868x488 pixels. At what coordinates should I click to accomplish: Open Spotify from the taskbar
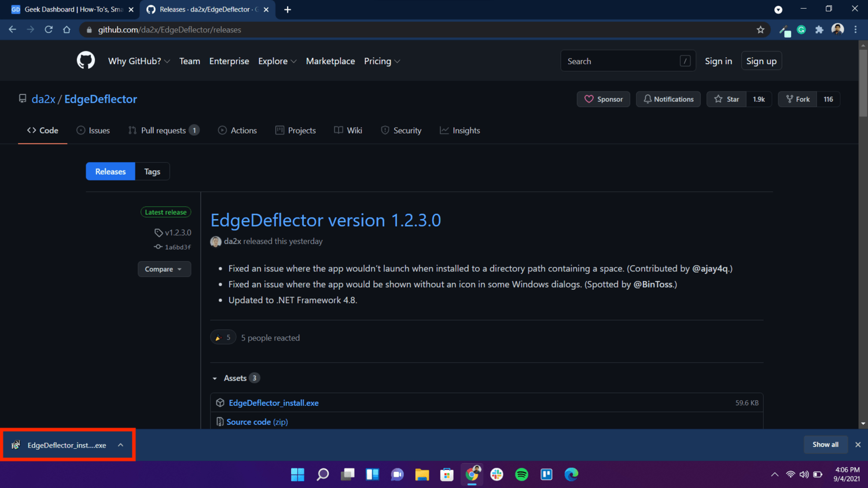(521, 475)
